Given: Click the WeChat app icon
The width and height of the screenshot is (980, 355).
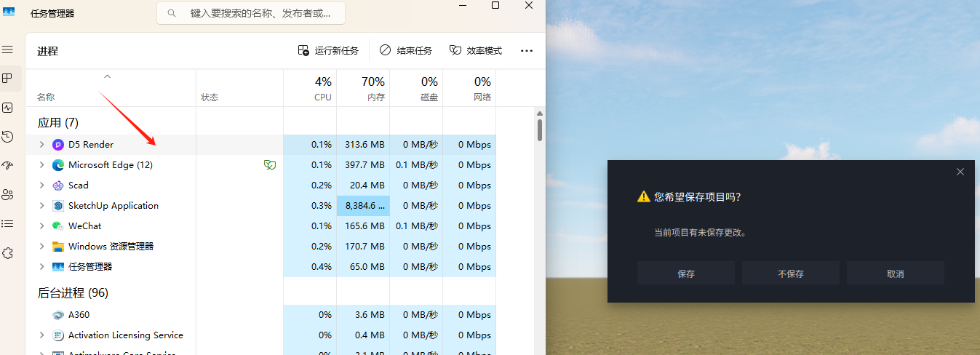Looking at the screenshot, I should point(58,226).
